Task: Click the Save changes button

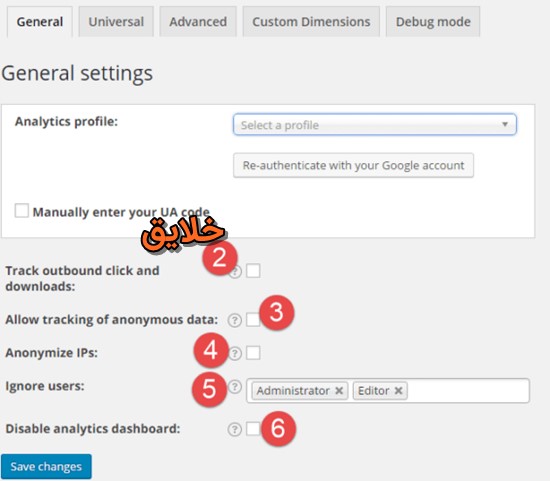Action: click(46, 467)
